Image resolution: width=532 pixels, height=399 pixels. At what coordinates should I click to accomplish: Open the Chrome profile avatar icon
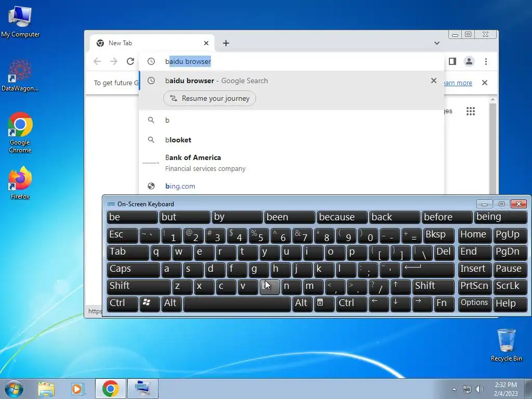pyautogui.click(x=469, y=61)
